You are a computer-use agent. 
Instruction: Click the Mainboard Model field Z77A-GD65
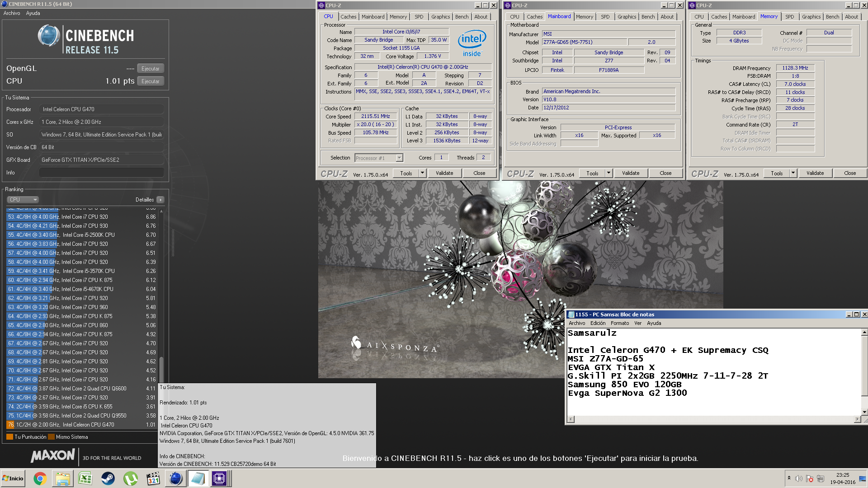584,42
